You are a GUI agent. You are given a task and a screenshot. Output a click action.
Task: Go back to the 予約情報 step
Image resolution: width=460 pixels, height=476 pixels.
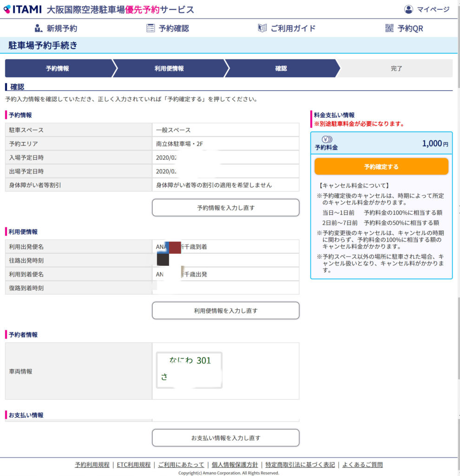[58, 68]
